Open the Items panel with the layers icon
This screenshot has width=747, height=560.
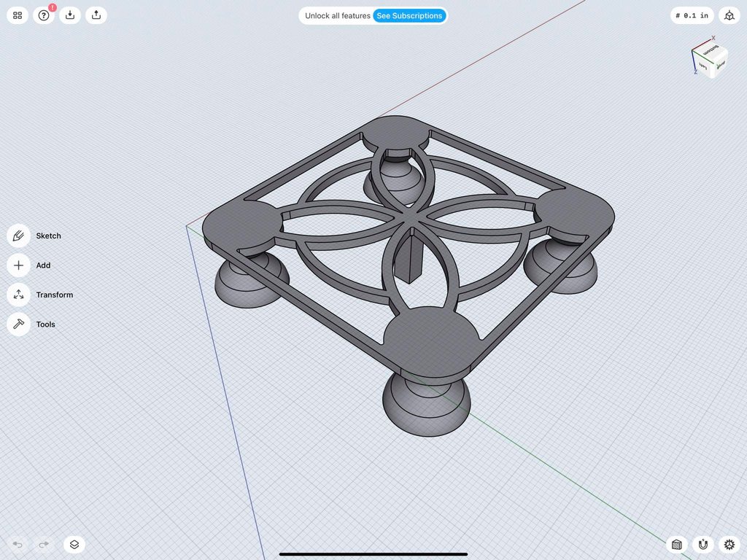point(74,544)
